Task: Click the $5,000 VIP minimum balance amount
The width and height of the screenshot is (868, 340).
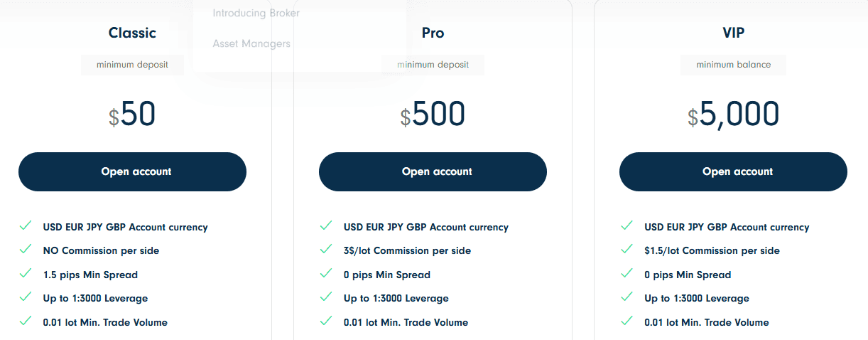Action: pyautogui.click(x=733, y=115)
